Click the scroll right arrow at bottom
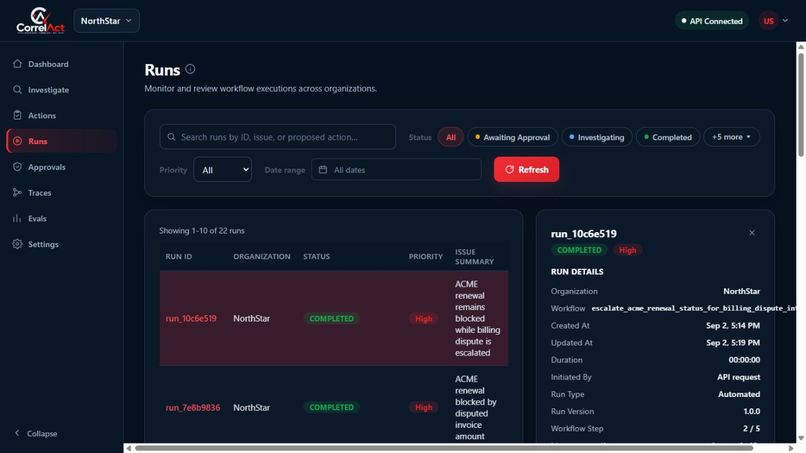Image resolution: width=806 pixels, height=453 pixels. (791, 448)
